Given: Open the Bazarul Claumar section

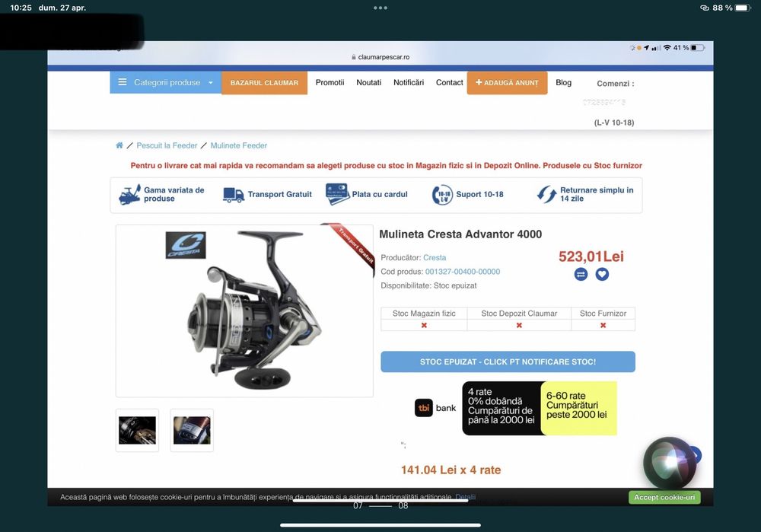Looking at the screenshot, I should point(265,82).
